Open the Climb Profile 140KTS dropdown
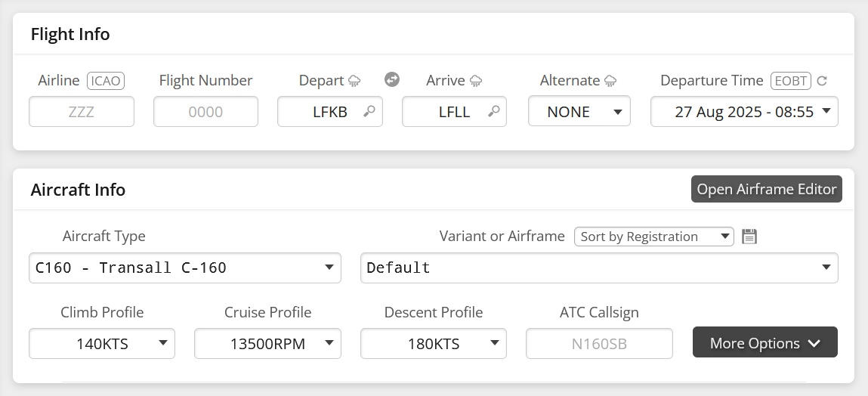This screenshot has width=868, height=396. (102, 344)
